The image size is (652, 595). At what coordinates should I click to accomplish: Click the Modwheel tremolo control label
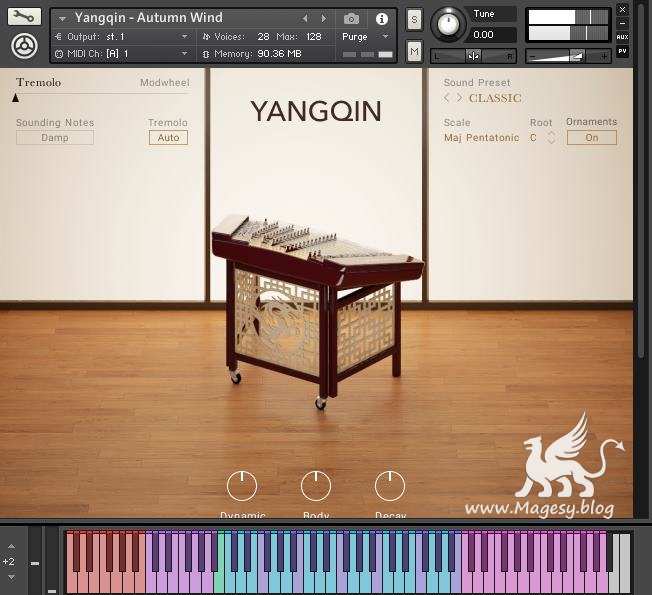(165, 82)
